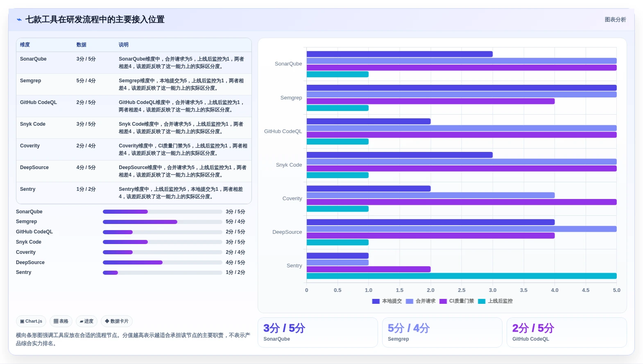643x364 pixels.
Task: Click the Snyk Code y-axis label in chart
Action: click(289, 165)
